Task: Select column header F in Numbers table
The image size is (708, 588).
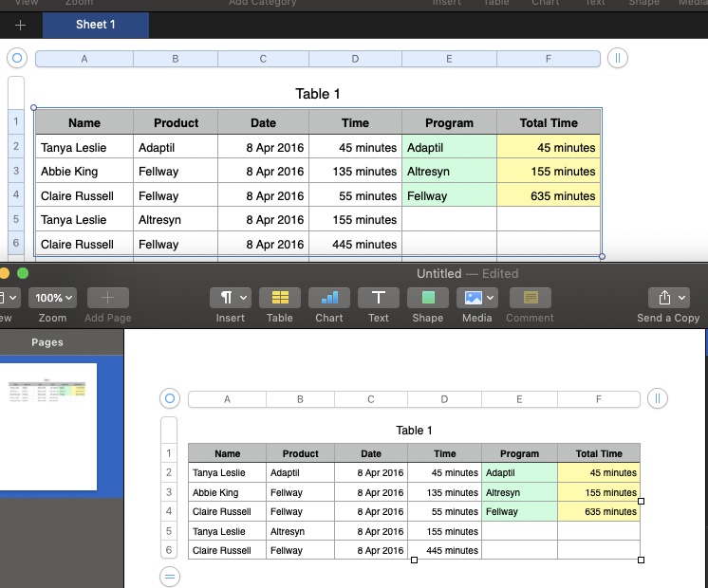Action: [548, 59]
